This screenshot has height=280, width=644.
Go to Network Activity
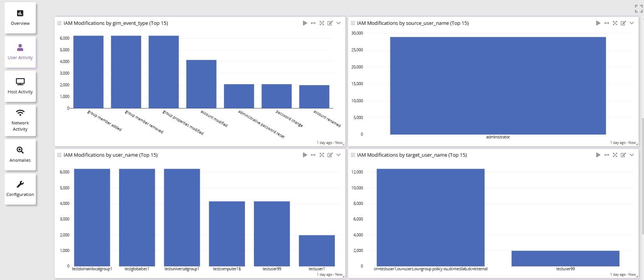point(20,121)
